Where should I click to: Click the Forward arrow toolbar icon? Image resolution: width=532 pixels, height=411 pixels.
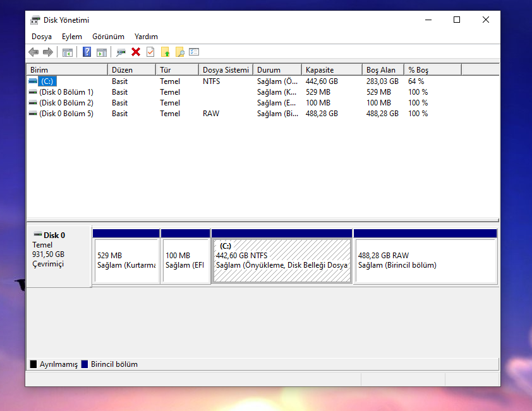coord(47,52)
